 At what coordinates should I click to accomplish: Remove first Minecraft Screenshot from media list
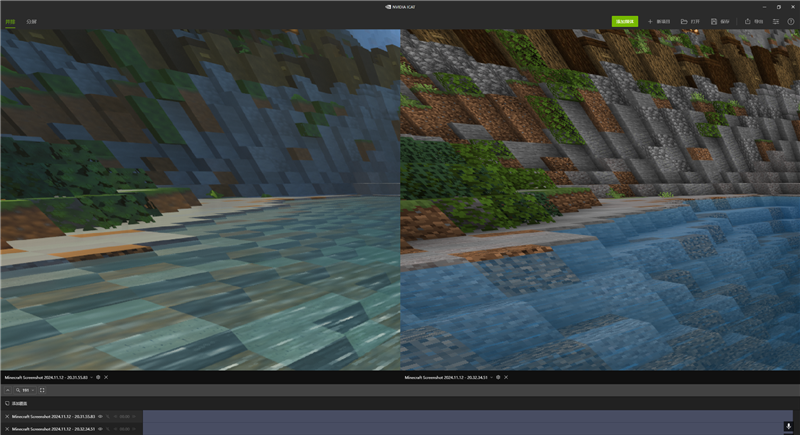point(7,416)
